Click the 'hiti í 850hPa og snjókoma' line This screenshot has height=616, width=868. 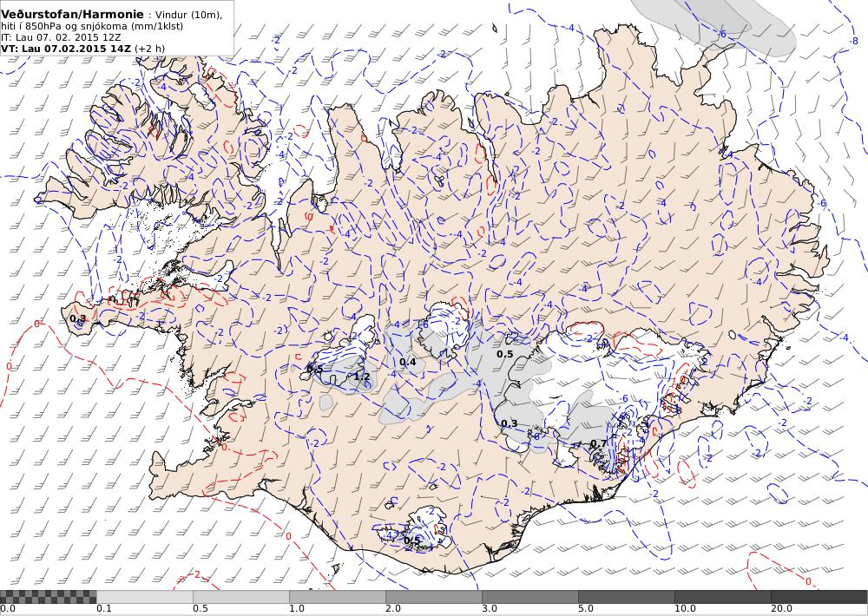(92, 26)
